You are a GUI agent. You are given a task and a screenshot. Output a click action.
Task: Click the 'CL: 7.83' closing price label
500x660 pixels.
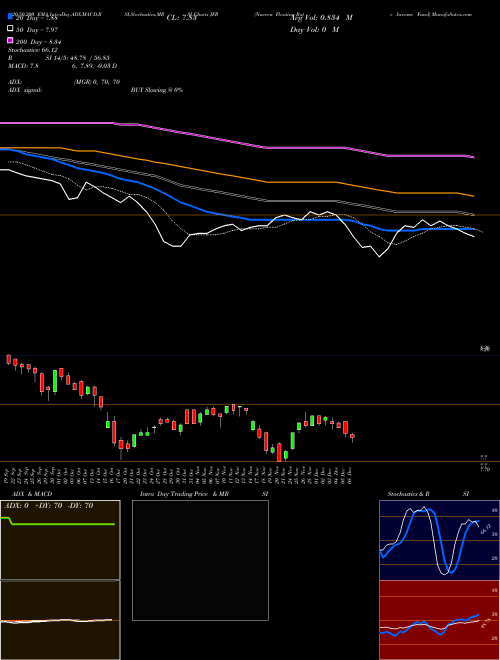182,18
